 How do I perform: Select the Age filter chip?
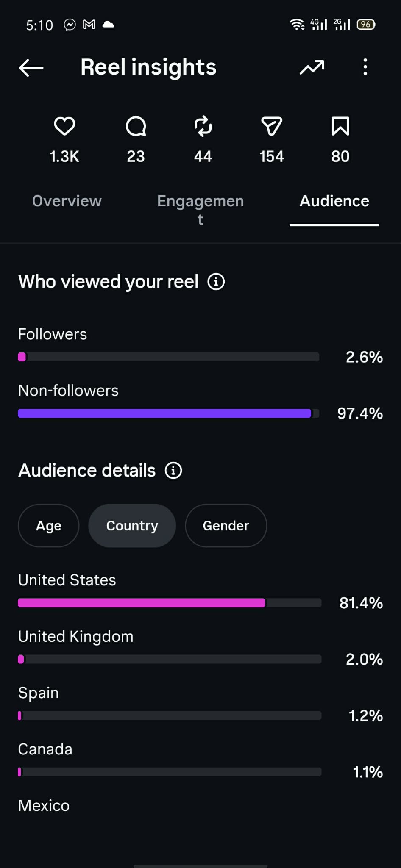coord(49,526)
